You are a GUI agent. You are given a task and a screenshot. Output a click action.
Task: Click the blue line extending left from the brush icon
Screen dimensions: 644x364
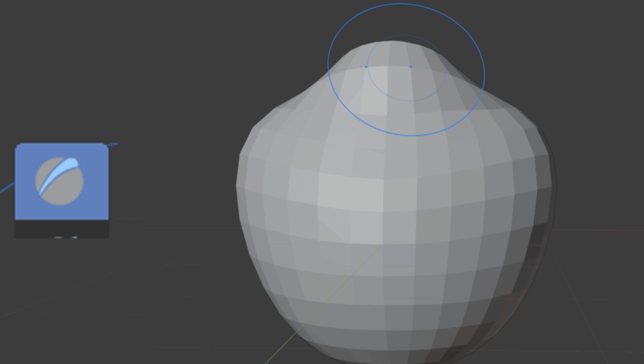(x=6, y=188)
